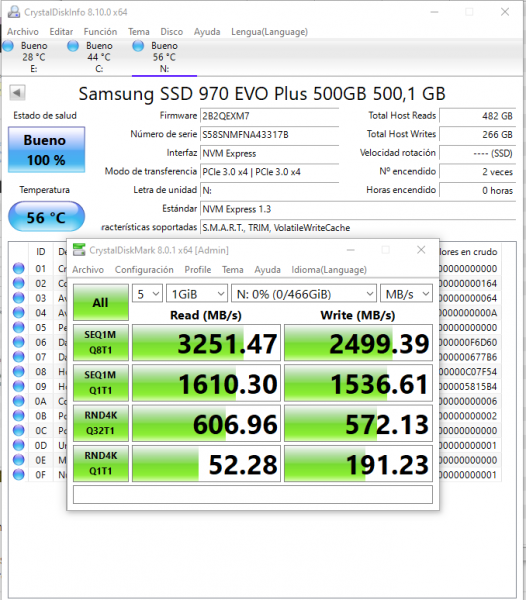The height and width of the screenshot is (600, 526).
Task: Open Función menu in CrystalDiskInfo
Action: (100, 31)
